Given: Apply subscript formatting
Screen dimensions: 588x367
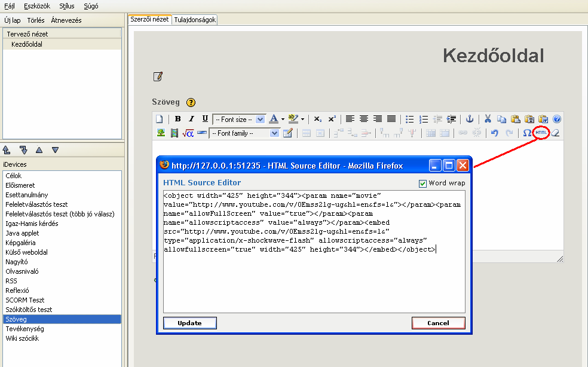Looking at the screenshot, I should pos(318,119).
